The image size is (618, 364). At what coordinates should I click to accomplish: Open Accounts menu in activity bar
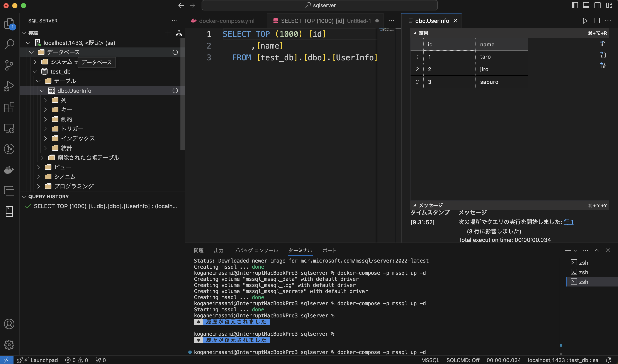click(x=9, y=324)
